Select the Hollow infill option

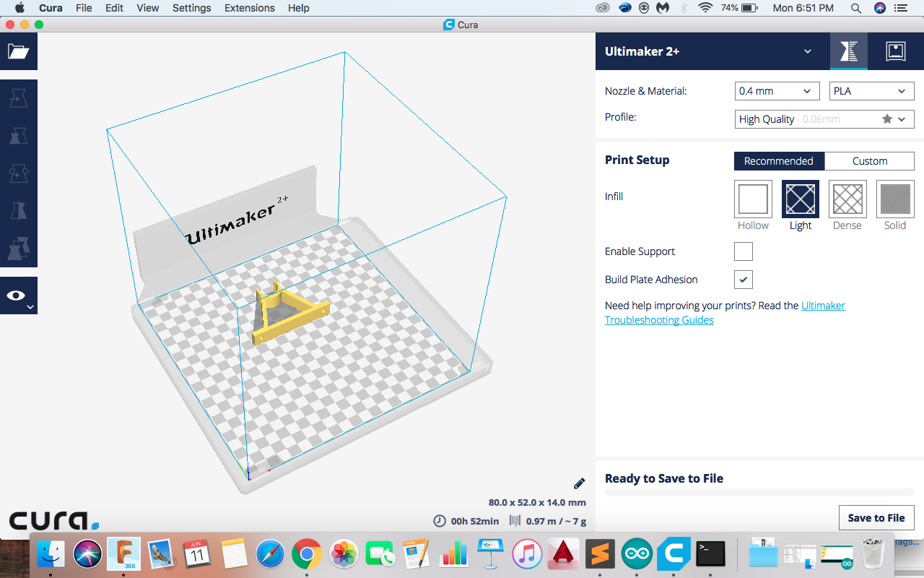(x=753, y=199)
